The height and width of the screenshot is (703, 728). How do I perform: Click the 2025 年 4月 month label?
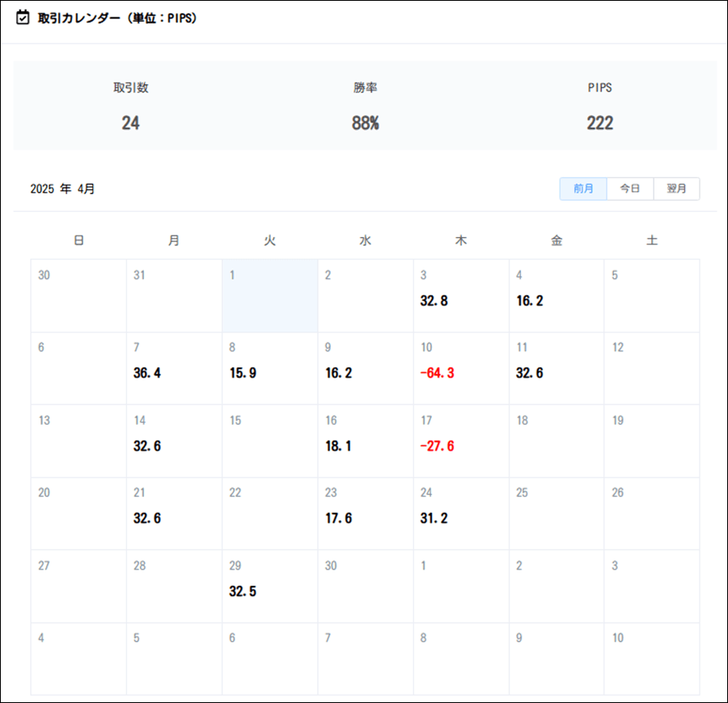pyautogui.click(x=62, y=188)
